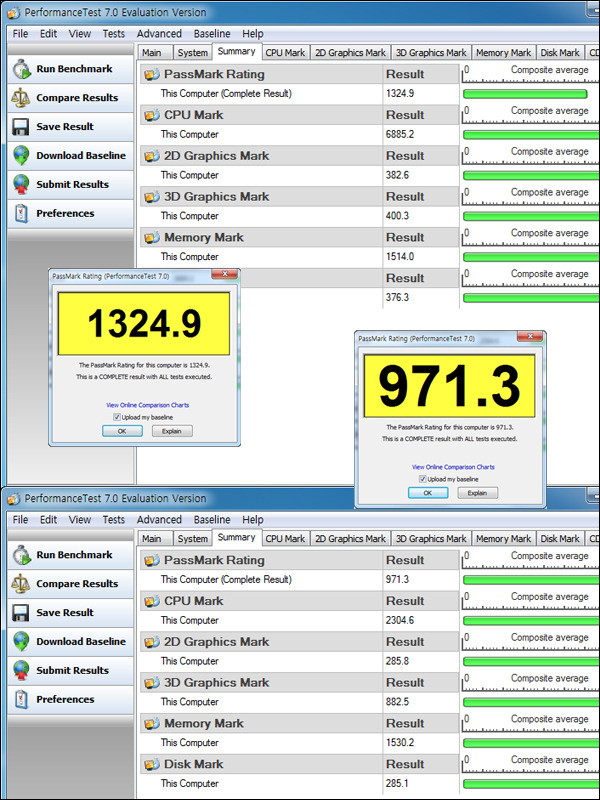Image resolution: width=600 pixels, height=800 pixels.
Task: Click Memory Mark header icon in top window
Action: coord(152,238)
